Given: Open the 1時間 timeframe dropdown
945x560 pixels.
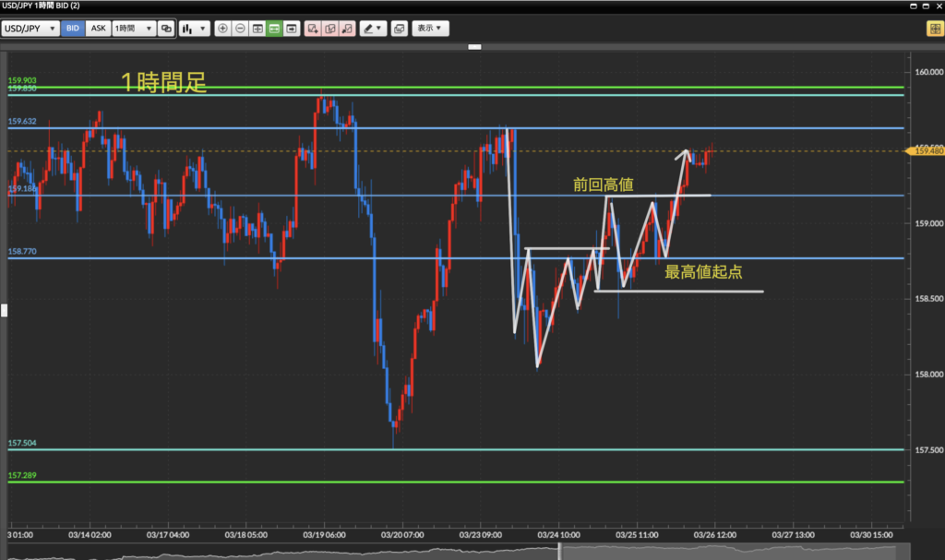Looking at the screenshot, I should click(133, 29).
